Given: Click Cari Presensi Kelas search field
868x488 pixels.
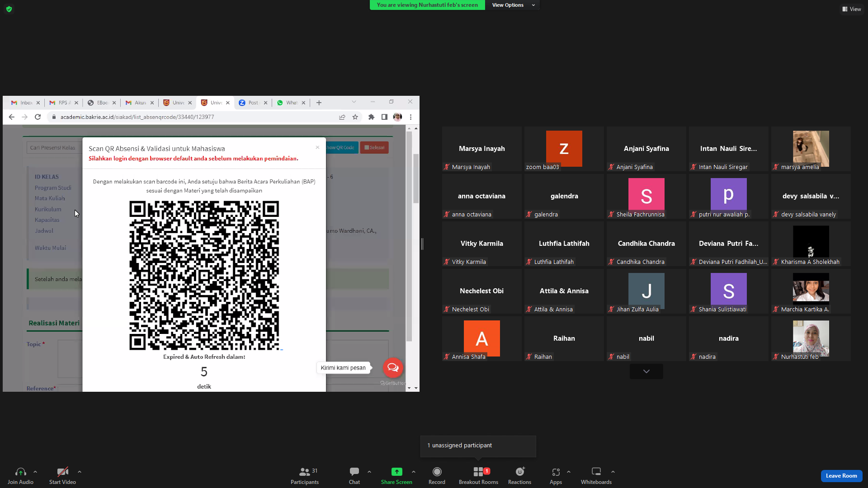Looking at the screenshot, I should [x=54, y=148].
